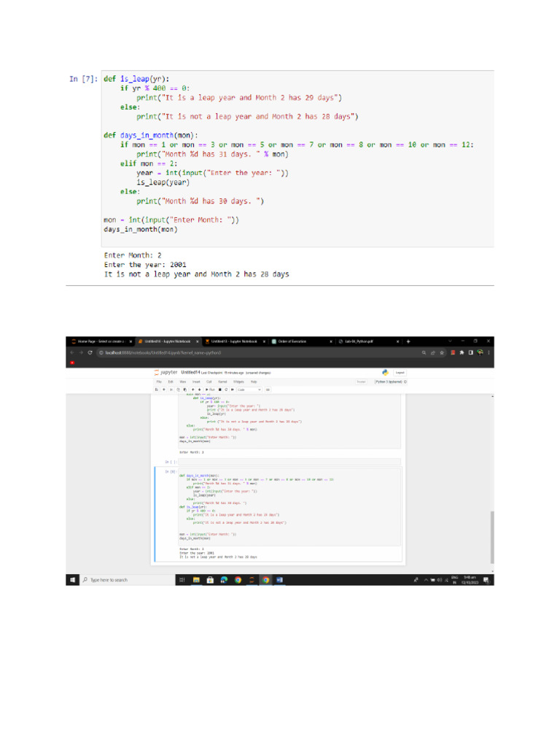Open a new browser tab
The height and width of the screenshot is (747, 560).
(x=408, y=341)
